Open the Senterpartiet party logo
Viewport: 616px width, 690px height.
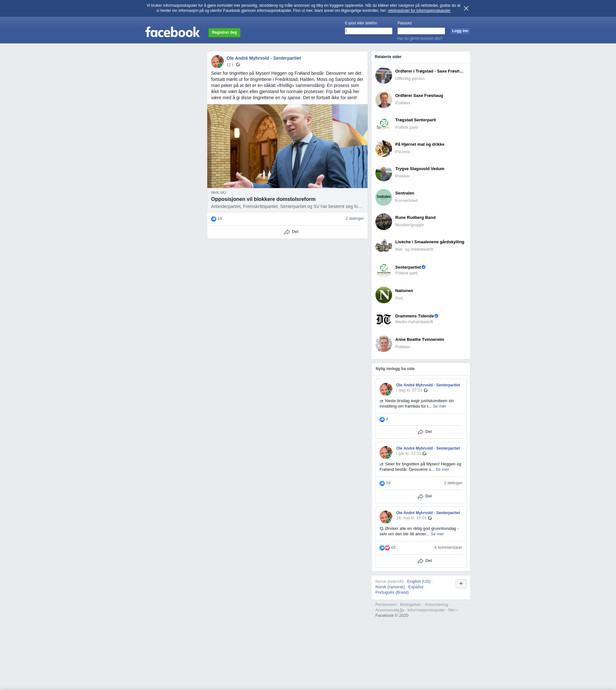[383, 271]
